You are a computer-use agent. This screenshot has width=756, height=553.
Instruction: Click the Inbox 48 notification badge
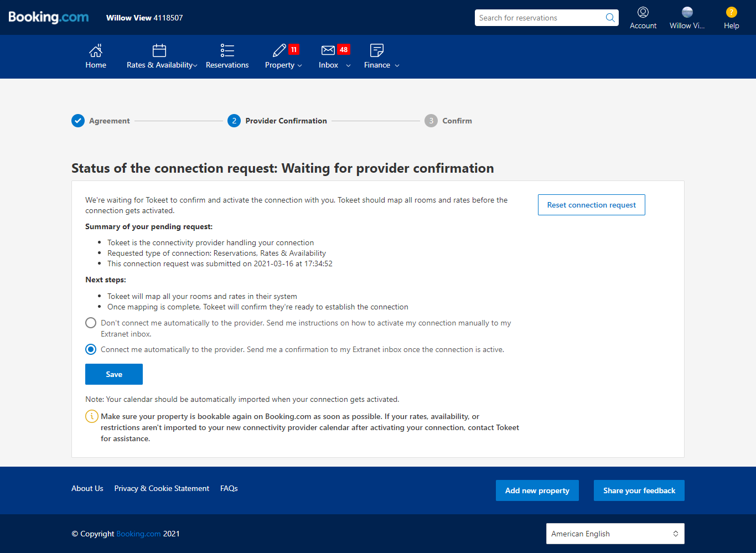tap(344, 49)
